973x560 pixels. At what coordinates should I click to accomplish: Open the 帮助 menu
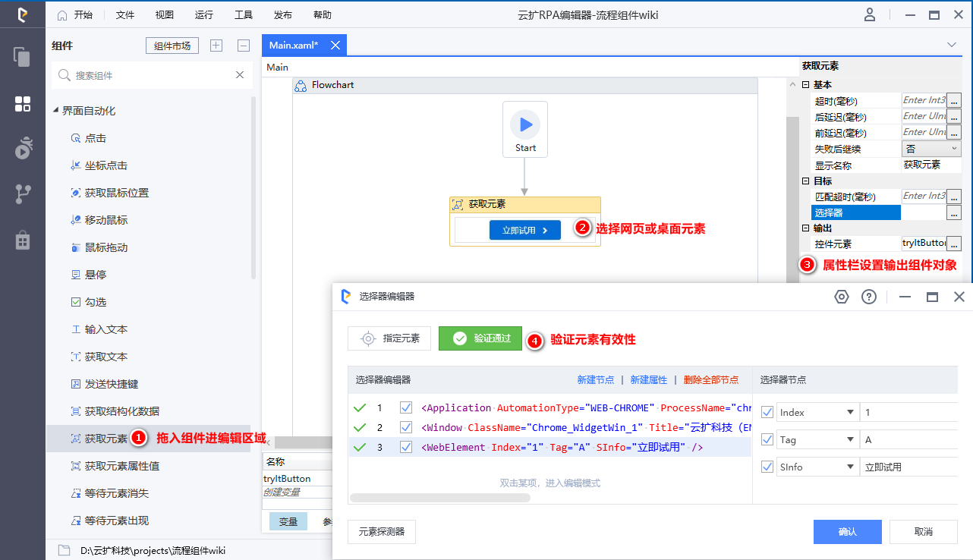pos(323,14)
